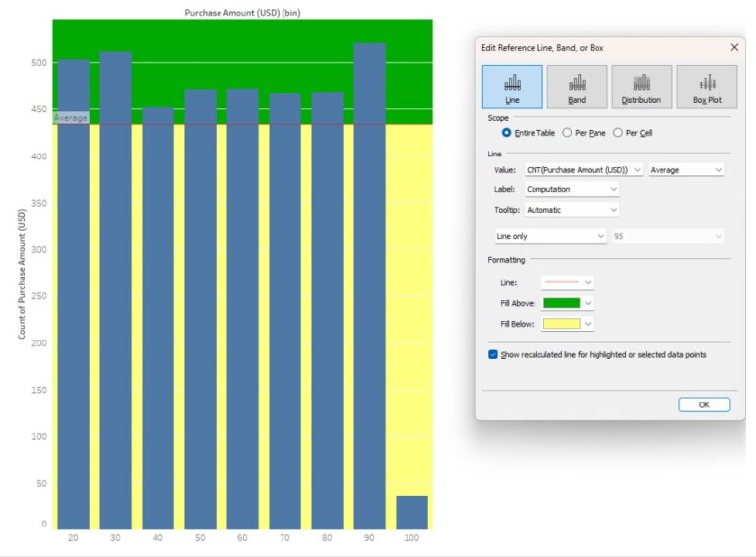Select Entire Table scope option

[x=507, y=132]
